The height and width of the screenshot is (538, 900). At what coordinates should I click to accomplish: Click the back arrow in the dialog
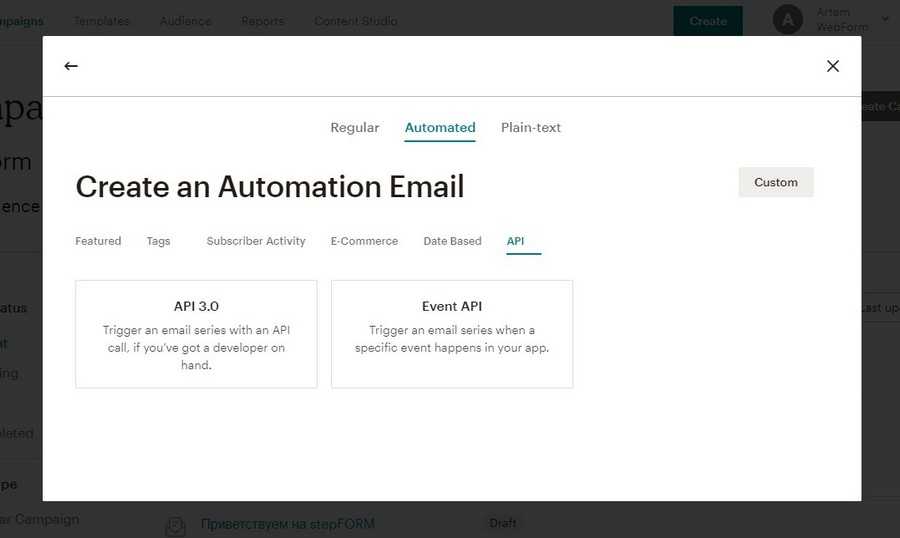click(x=71, y=66)
